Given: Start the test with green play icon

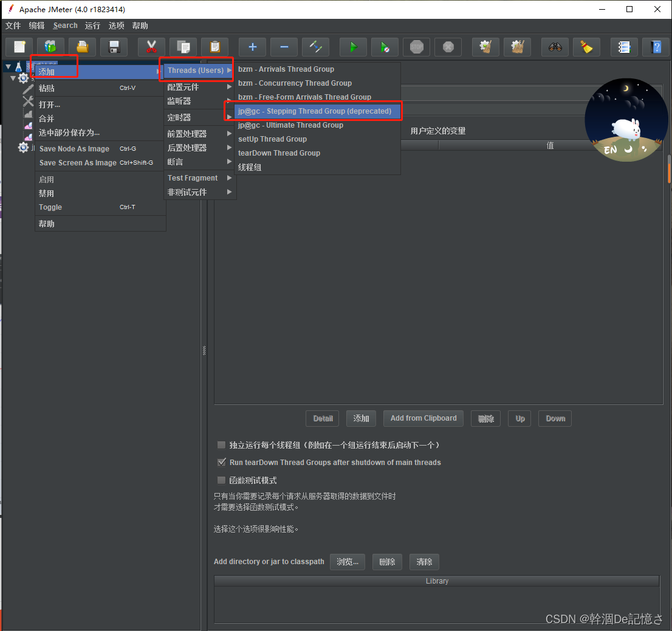Looking at the screenshot, I should point(353,47).
